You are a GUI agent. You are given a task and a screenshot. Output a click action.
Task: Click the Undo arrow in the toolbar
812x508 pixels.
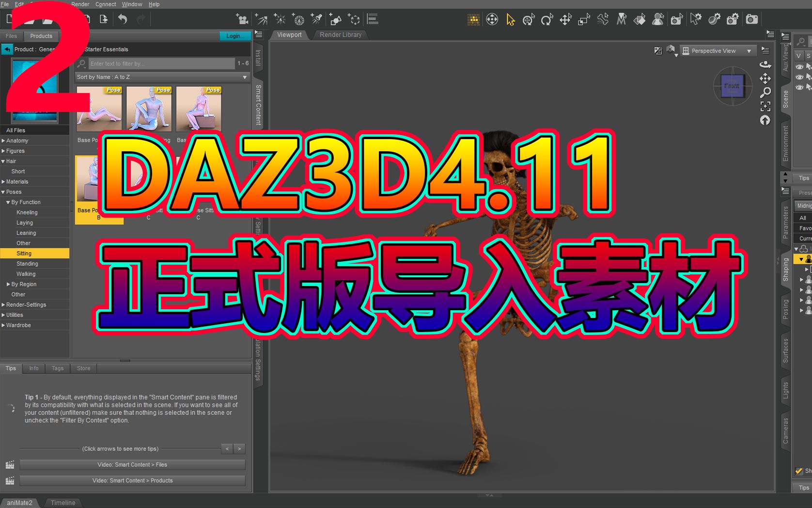pyautogui.click(x=123, y=19)
